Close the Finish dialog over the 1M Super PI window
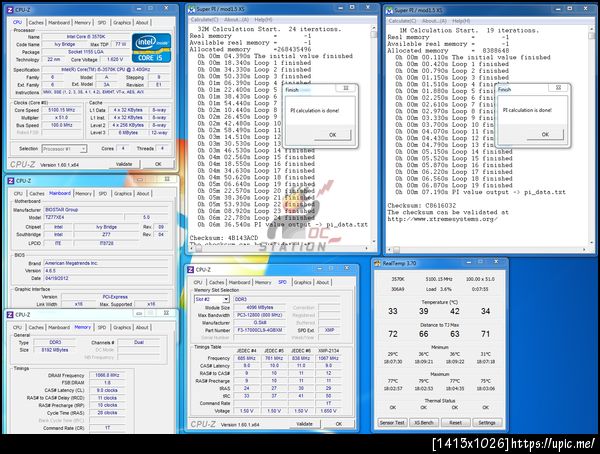The width and height of the screenshot is (600, 454). pyautogui.click(x=558, y=88)
